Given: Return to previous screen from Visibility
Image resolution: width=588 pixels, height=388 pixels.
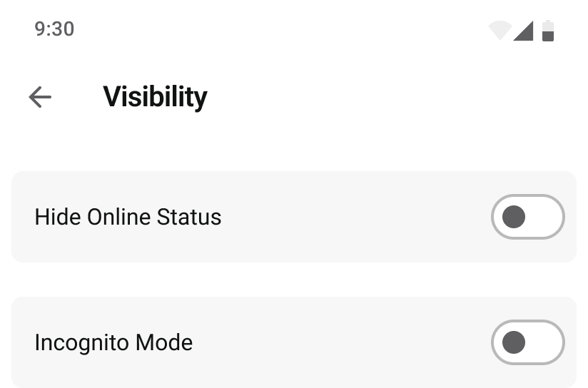Looking at the screenshot, I should (40, 97).
